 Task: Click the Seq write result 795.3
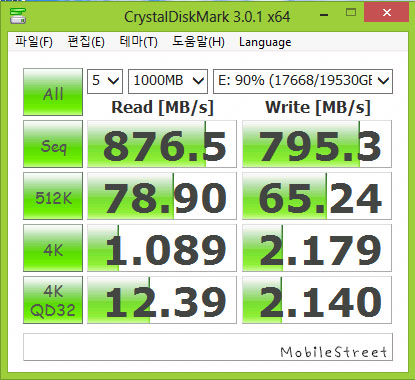tap(317, 144)
